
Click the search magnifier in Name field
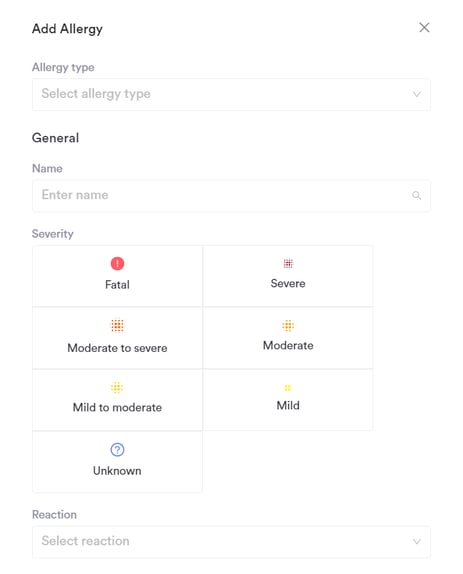[417, 195]
